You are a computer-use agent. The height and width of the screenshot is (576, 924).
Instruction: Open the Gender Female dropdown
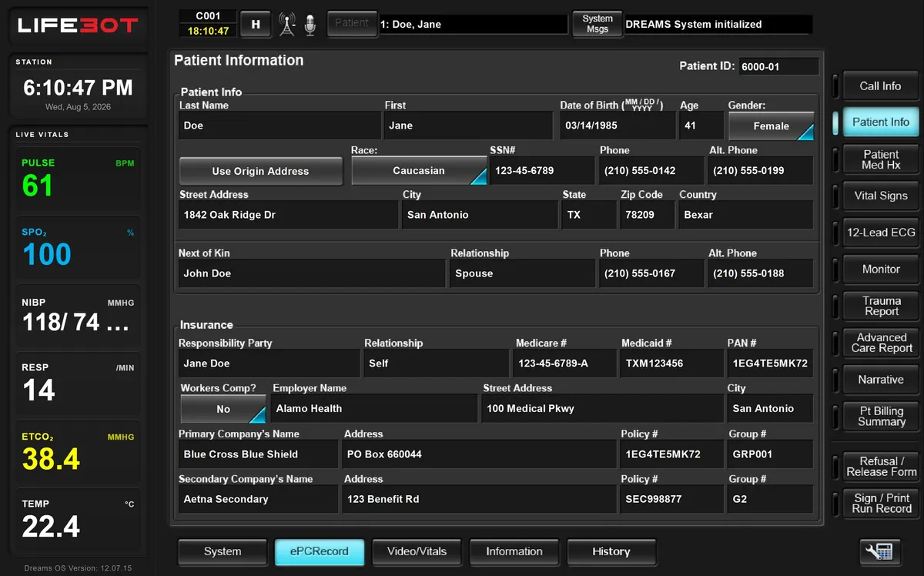pyautogui.click(x=771, y=126)
